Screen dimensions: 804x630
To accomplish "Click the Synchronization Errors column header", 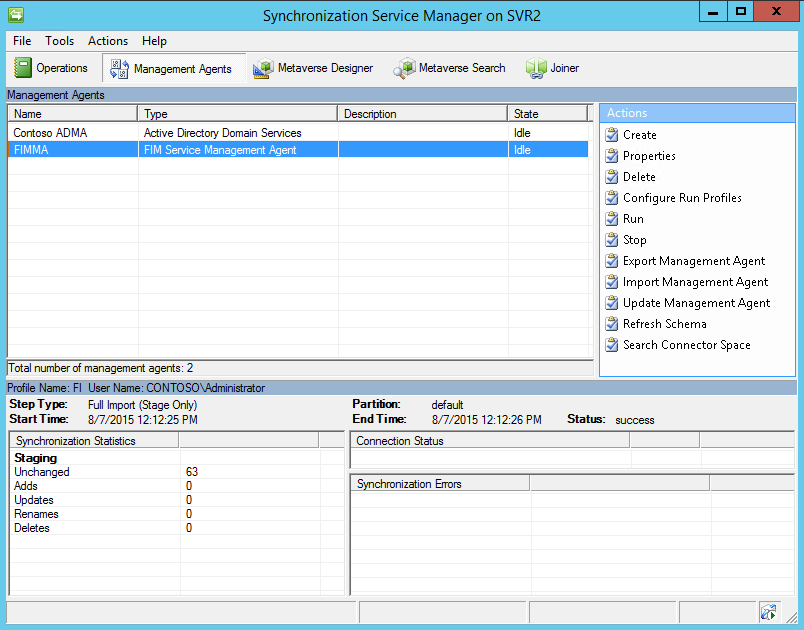I will coord(440,483).
